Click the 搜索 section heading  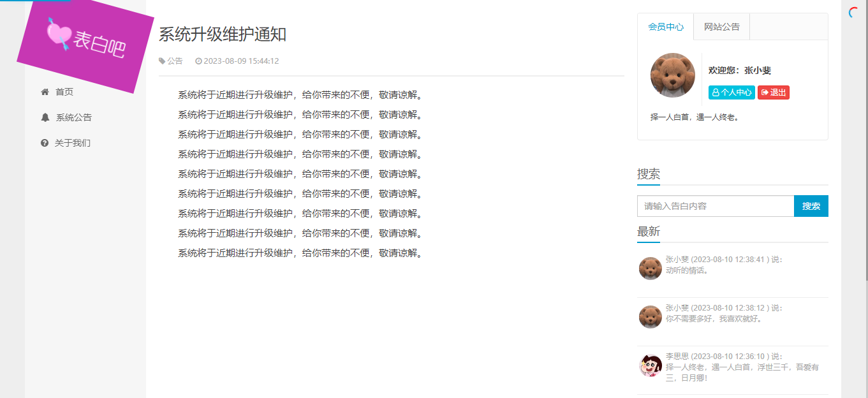(649, 174)
